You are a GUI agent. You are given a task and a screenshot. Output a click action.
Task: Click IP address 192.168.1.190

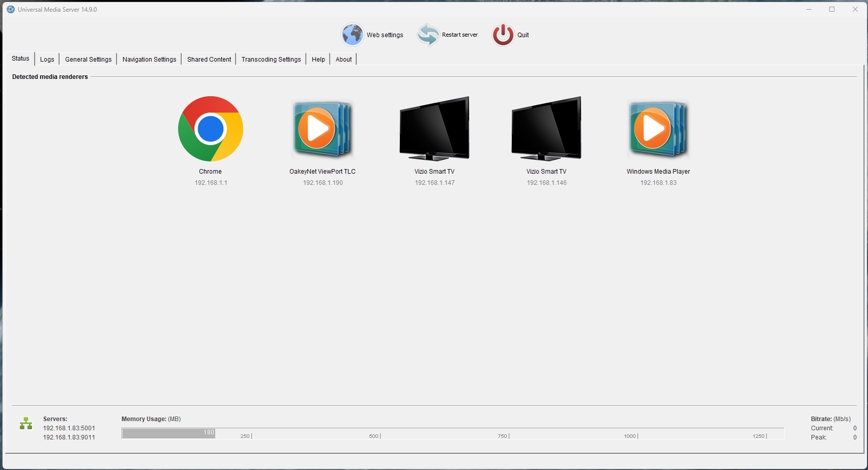click(x=323, y=183)
